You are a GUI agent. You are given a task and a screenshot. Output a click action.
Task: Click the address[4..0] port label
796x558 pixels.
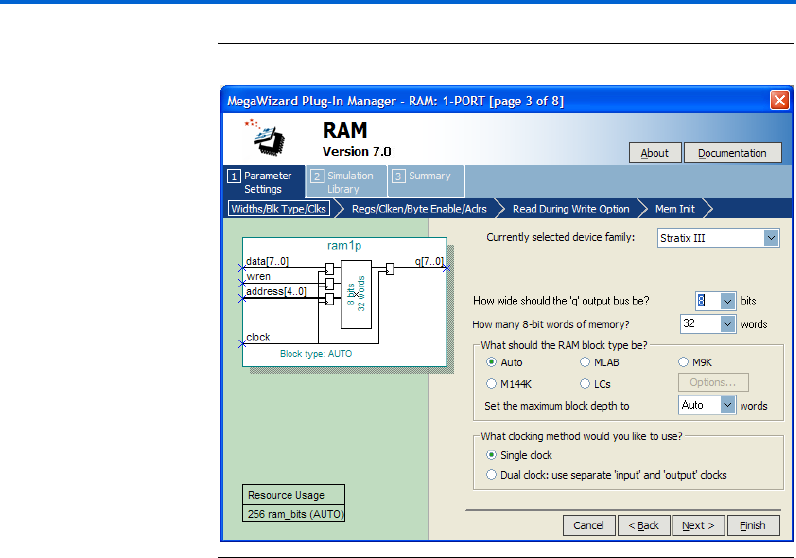click(276, 291)
